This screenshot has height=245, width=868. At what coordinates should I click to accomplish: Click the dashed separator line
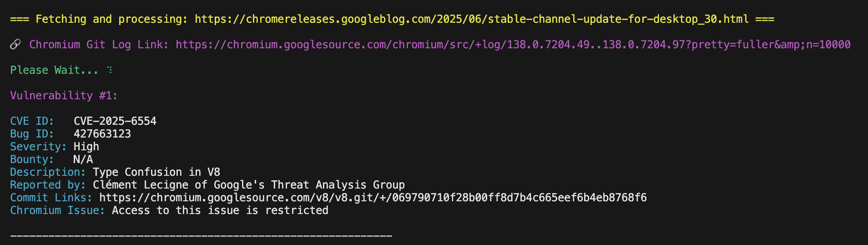[201, 236]
